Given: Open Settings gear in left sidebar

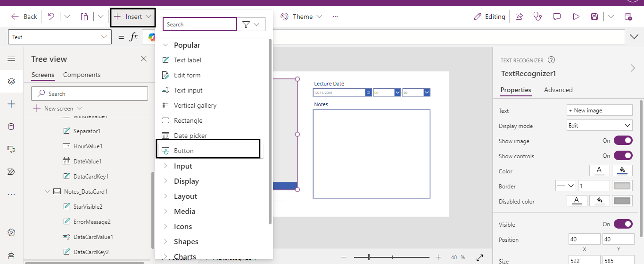Looking at the screenshot, I should pyautogui.click(x=11, y=232).
